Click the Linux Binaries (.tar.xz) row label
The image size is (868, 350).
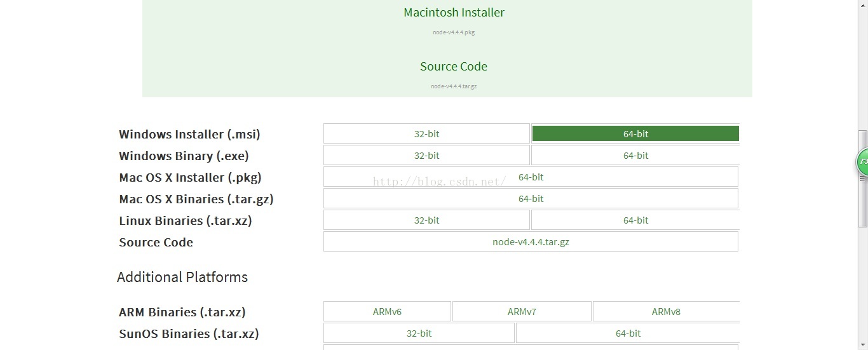[x=186, y=221]
